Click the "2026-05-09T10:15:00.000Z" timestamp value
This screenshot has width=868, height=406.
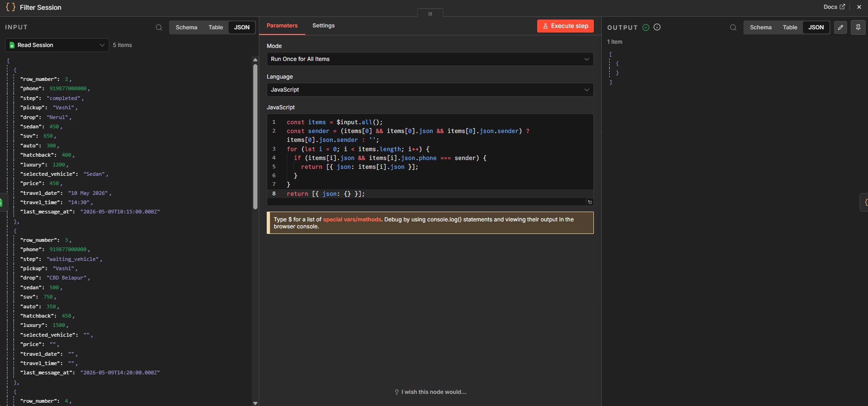(x=120, y=212)
